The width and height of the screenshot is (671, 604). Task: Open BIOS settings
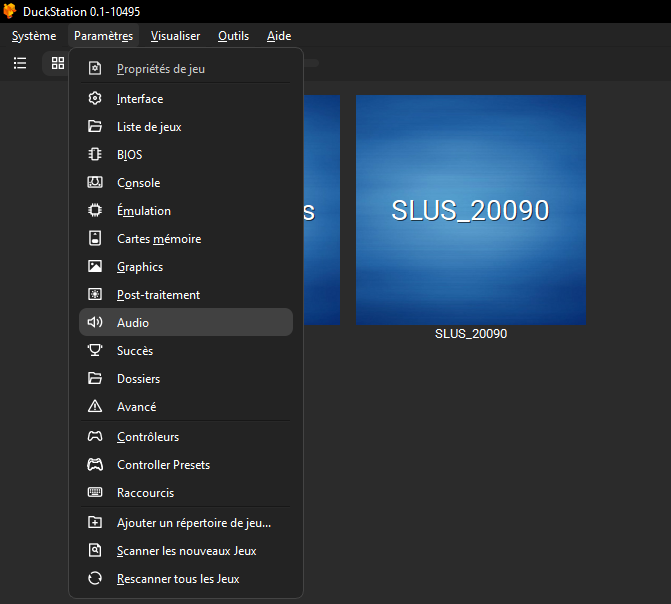tap(186, 154)
